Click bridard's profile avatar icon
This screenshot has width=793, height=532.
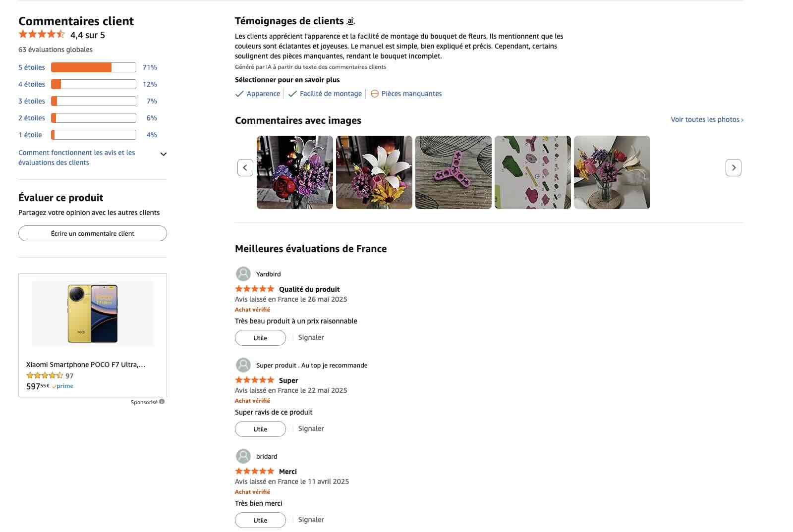pos(243,456)
